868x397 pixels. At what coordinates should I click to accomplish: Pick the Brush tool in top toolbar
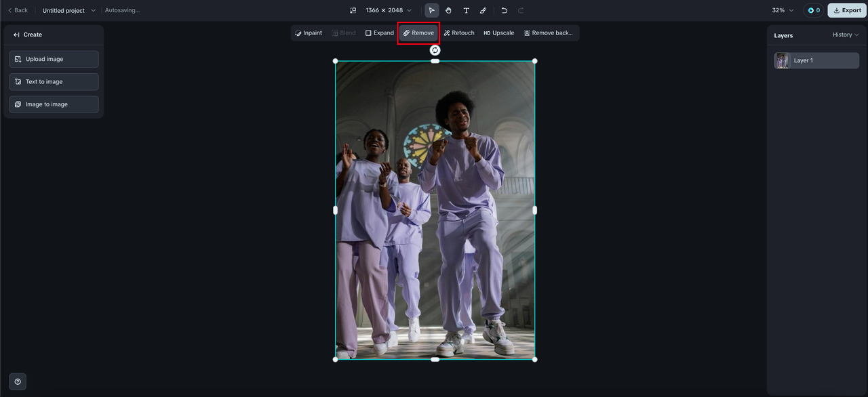(x=483, y=10)
